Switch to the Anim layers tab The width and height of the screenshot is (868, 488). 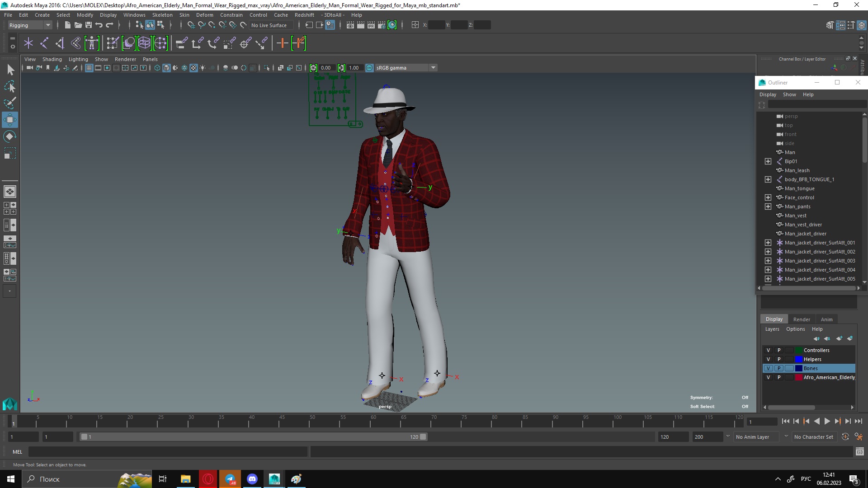[x=826, y=319]
